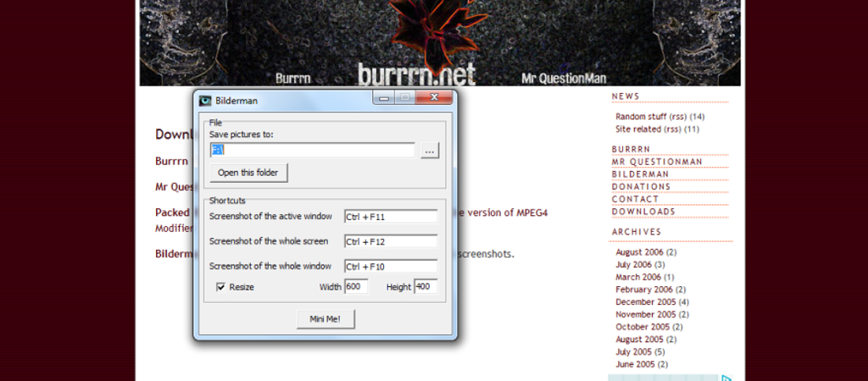Click the Width field showing 600
868x381 pixels.
click(357, 286)
